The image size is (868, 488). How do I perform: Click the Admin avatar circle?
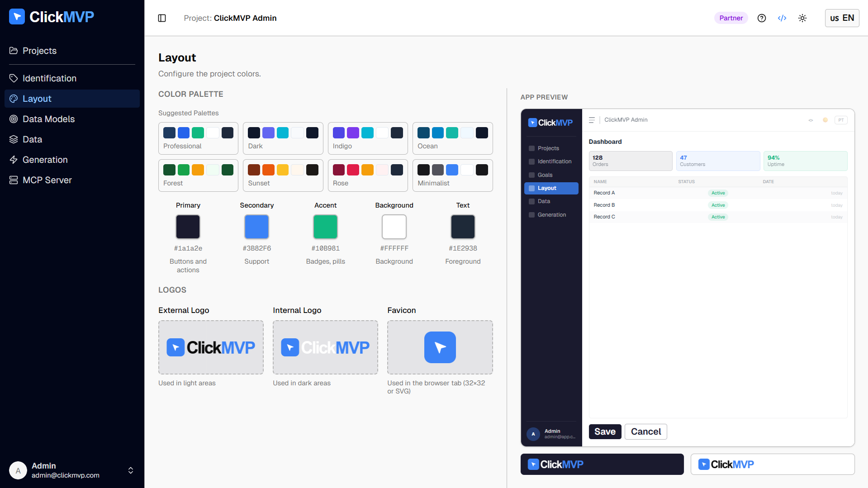pyautogui.click(x=18, y=470)
